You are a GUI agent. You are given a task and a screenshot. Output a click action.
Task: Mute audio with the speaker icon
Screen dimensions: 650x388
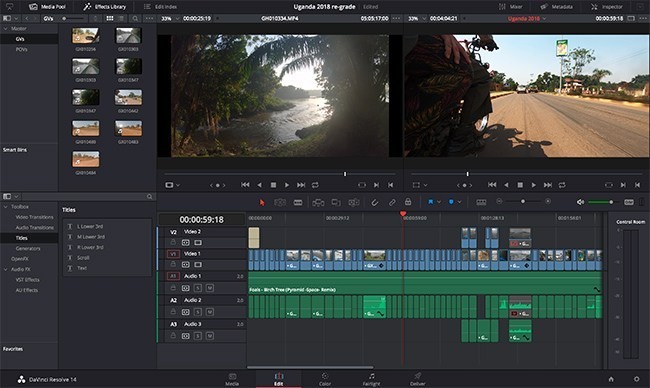[580, 202]
